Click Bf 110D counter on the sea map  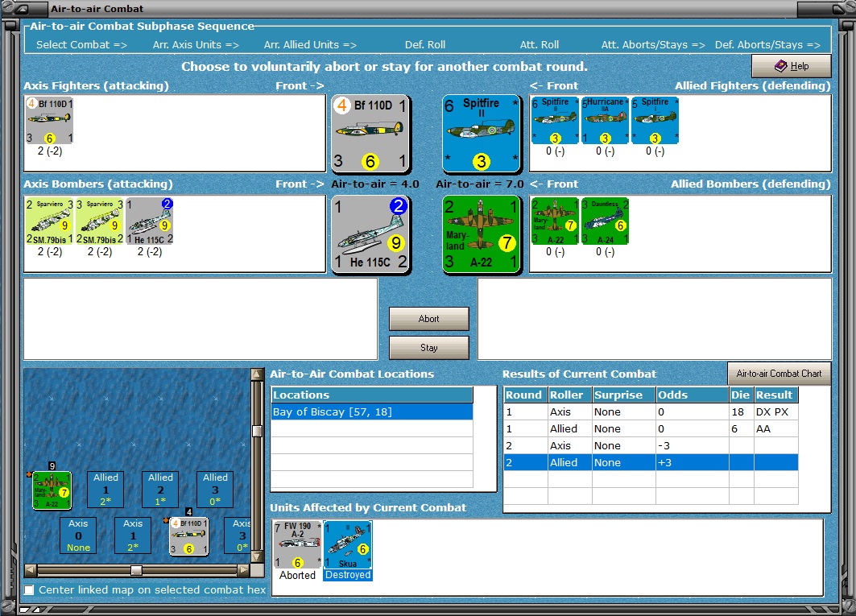coord(189,536)
